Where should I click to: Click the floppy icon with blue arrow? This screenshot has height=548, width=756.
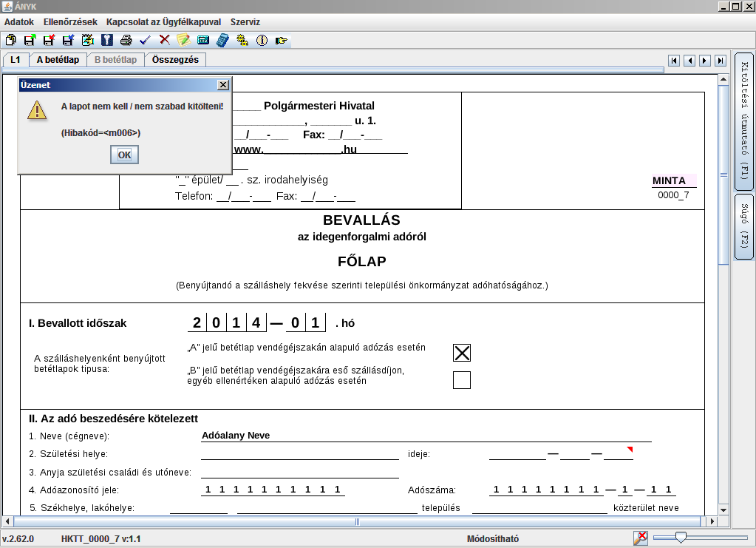69,40
